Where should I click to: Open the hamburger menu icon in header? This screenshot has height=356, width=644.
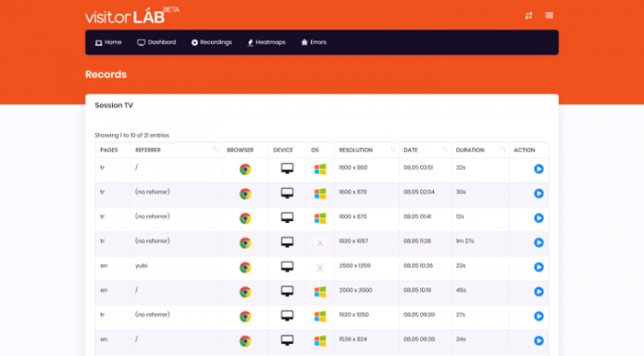(549, 16)
